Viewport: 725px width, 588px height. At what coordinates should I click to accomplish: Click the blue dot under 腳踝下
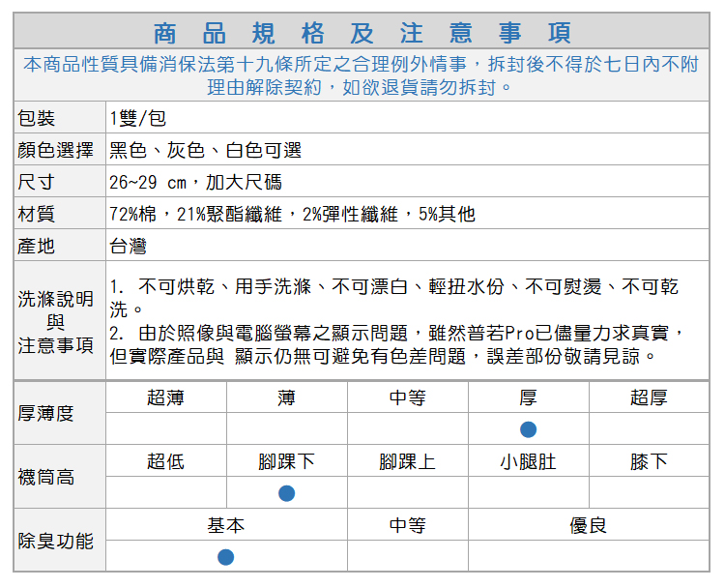tap(286, 493)
